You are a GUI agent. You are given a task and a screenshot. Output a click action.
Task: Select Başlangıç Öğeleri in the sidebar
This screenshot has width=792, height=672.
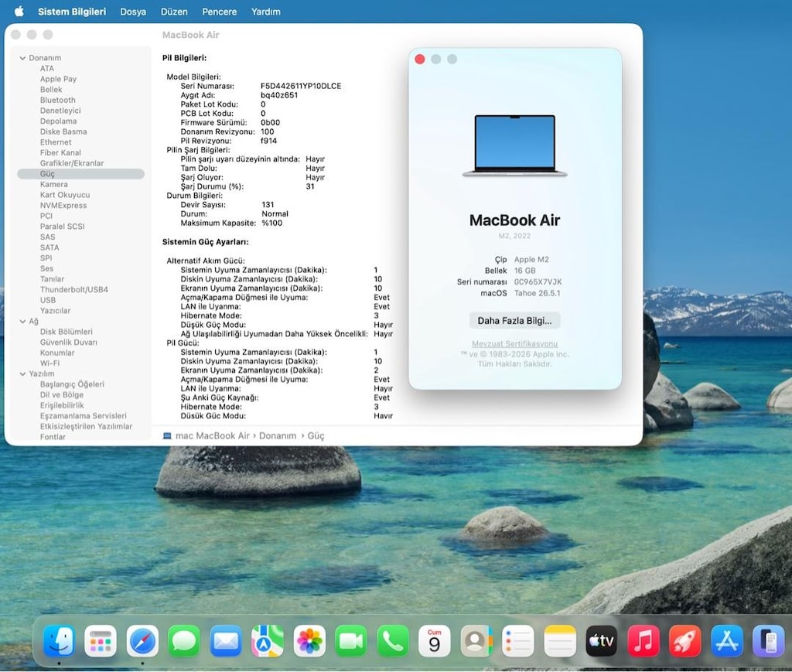[x=72, y=384]
